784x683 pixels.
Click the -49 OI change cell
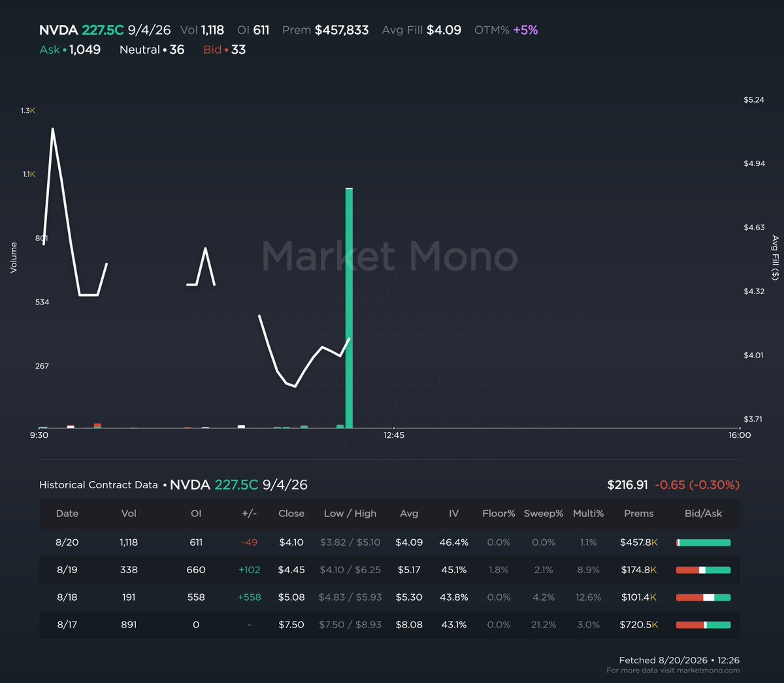click(249, 542)
